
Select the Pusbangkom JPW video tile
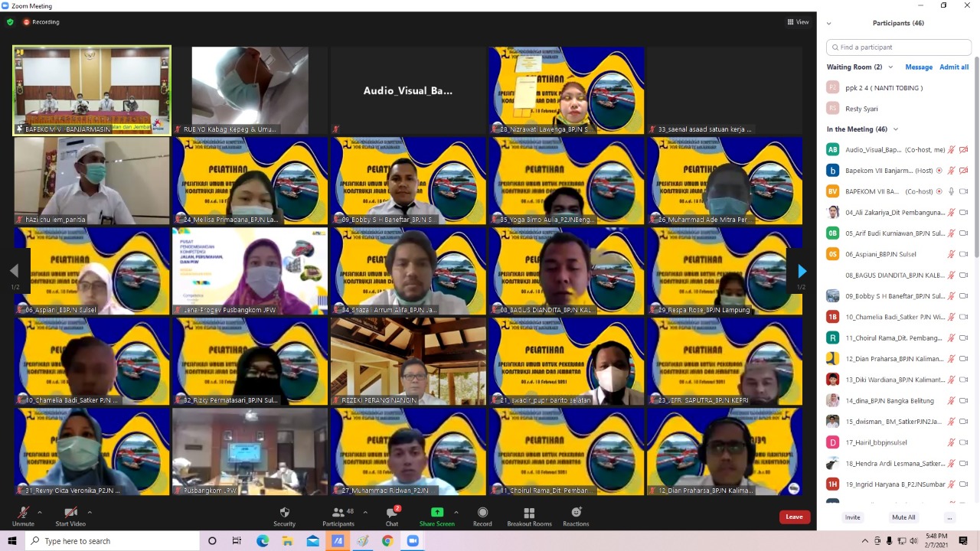coord(250,451)
